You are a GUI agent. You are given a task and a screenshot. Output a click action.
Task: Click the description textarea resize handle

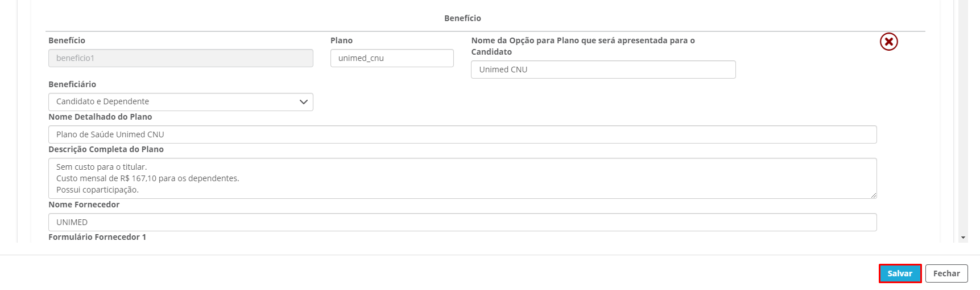[x=874, y=195]
